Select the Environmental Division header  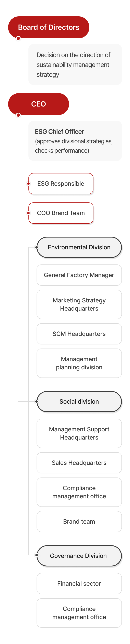point(79,247)
